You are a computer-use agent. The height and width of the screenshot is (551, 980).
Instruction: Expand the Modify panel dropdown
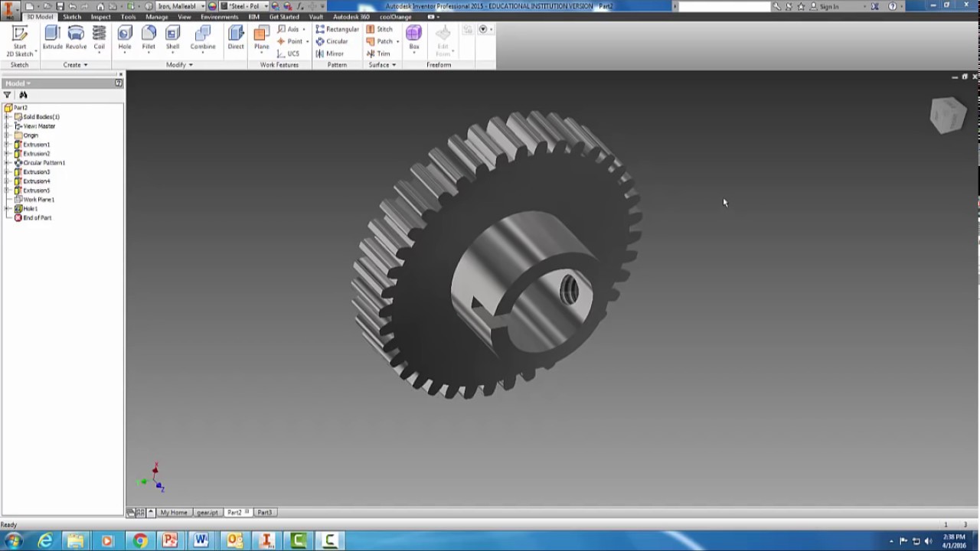point(179,65)
